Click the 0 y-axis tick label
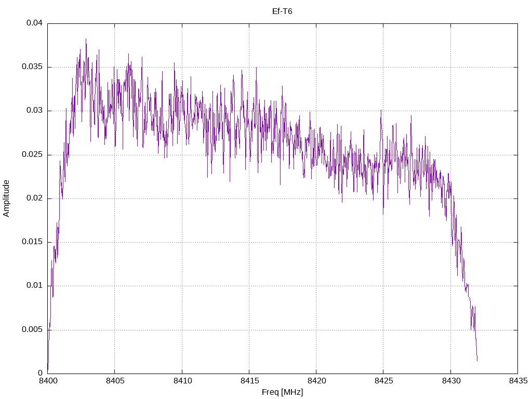532x399 pixels. [x=41, y=373]
